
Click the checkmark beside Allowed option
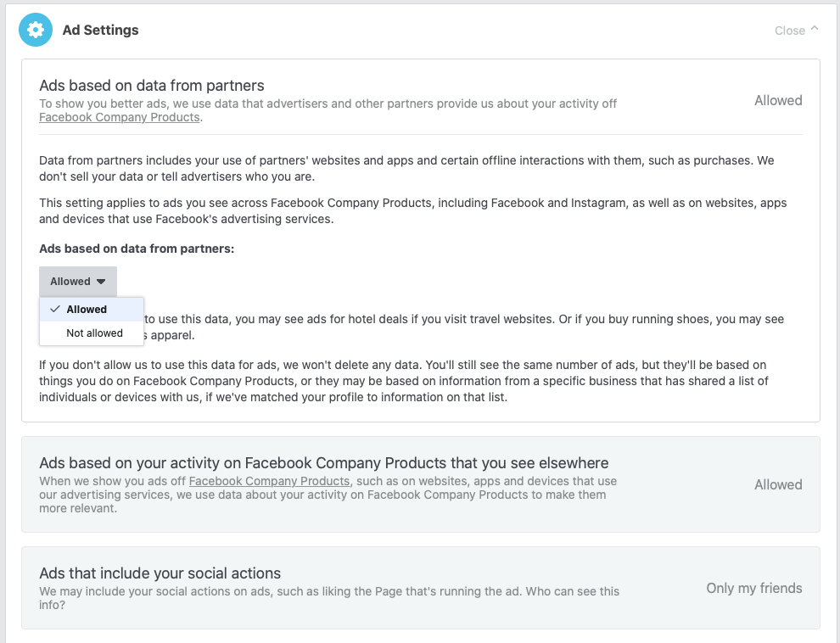[x=54, y=309]
